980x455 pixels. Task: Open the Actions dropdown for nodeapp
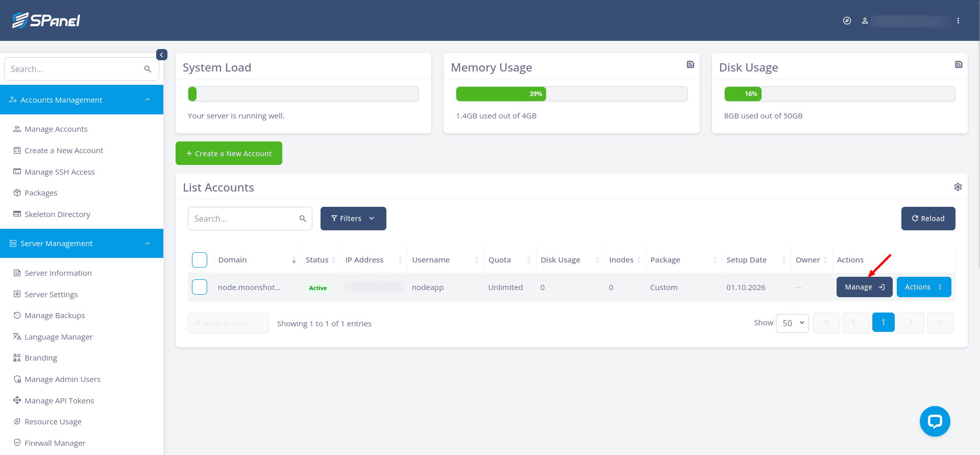tap(924, 287)
